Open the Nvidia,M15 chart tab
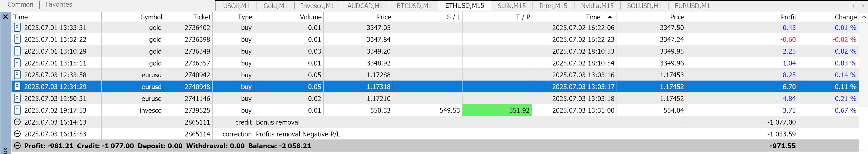Image resolution: width=868 pixels, height=154 pixels. click(597, 6)
